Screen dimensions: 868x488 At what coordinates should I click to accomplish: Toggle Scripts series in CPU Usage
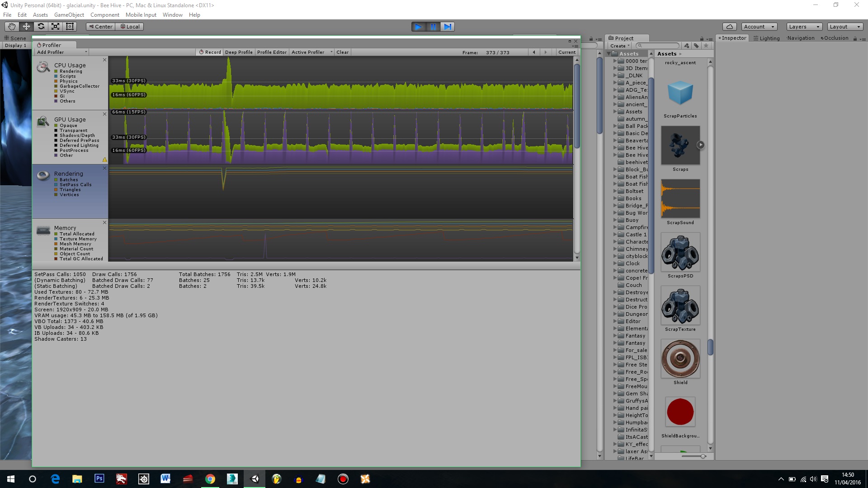[65, 76]
